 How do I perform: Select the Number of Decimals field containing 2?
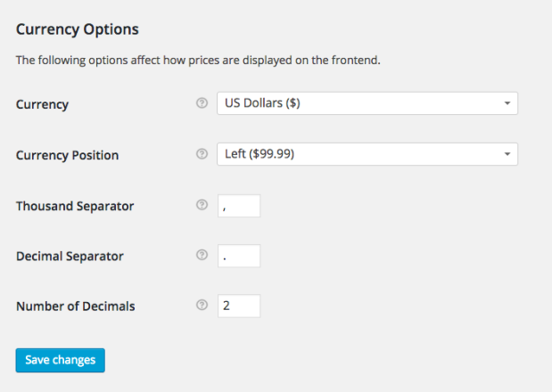pyautogui.click(x=239, y=306)
